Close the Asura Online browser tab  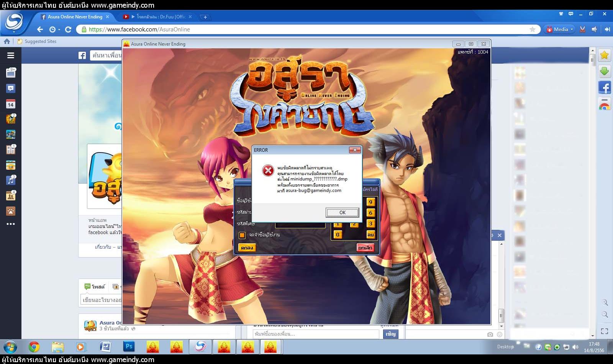click(107, 17)
